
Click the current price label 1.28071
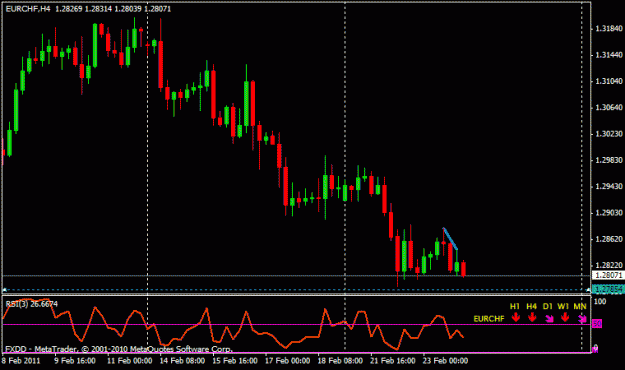[608, 275]
